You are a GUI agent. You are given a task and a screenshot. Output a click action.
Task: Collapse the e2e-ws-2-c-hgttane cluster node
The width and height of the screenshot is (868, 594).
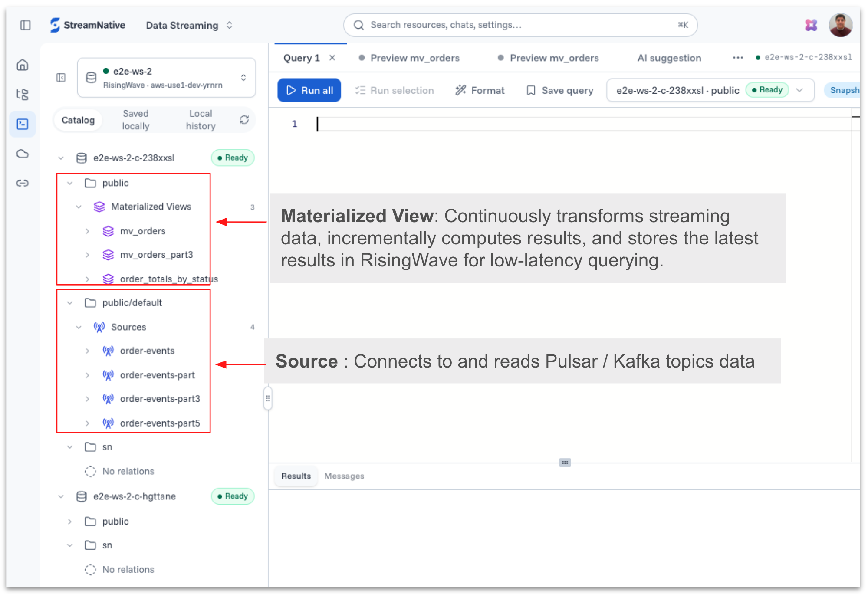(x=61, y=496)
